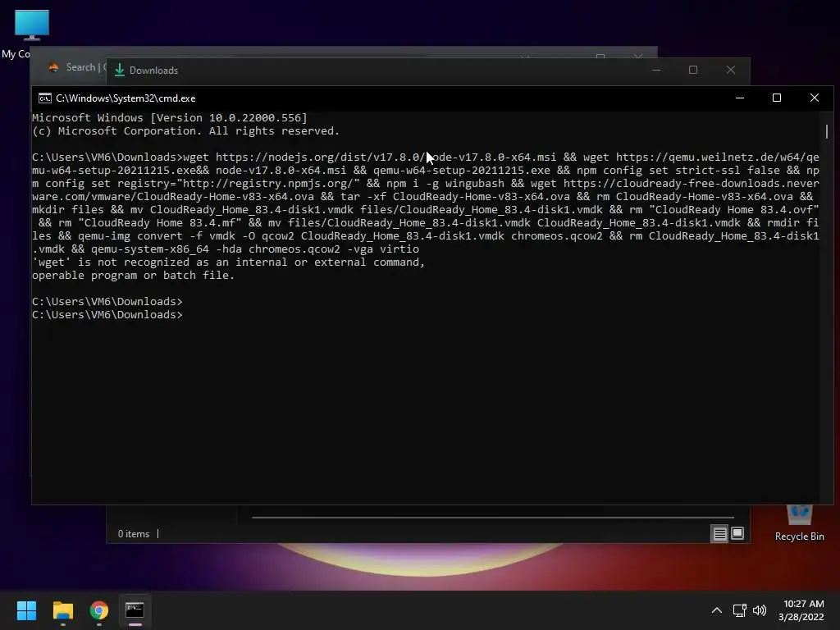Click the "0 items" status text
Image resolution: width=840 pixels, height=630 pixels.
134,534
